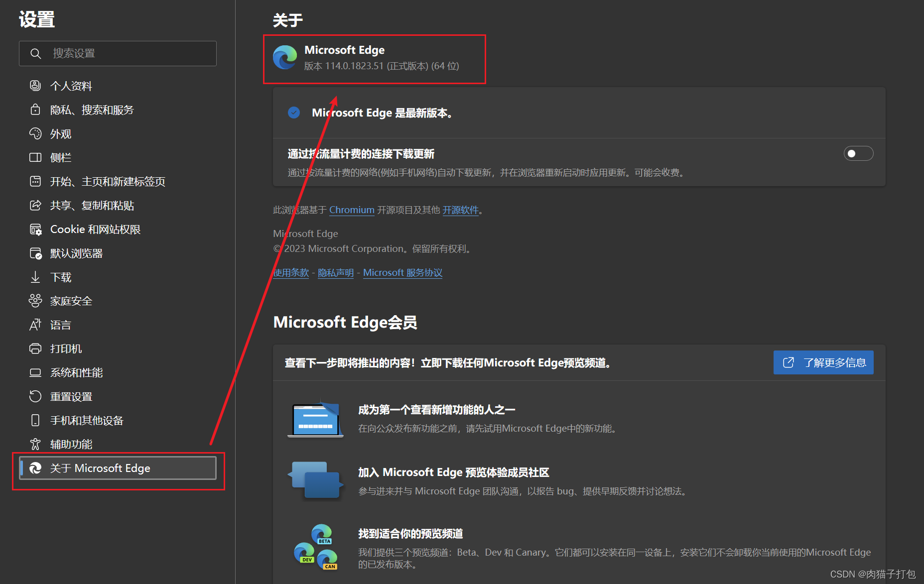This screenshot has height=584, width=924.
Task: Click the laptop illustration for new features
Action: [x=315, y=419]
